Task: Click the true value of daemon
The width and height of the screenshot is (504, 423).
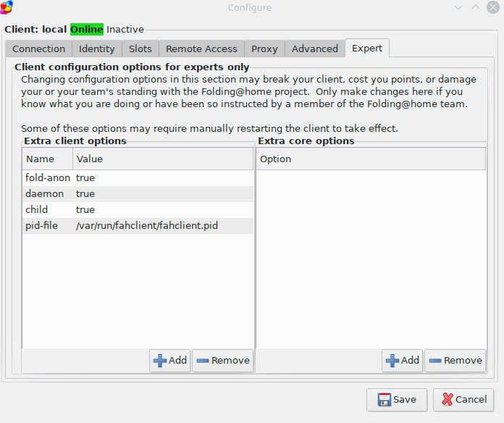Action: [85, 194]
